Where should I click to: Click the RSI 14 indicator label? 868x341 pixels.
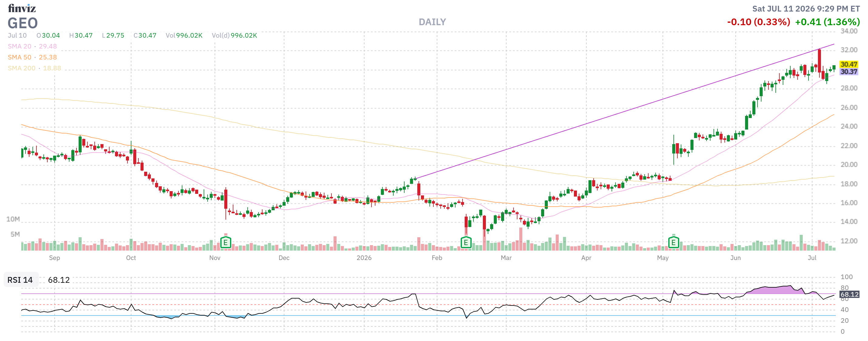20,280
